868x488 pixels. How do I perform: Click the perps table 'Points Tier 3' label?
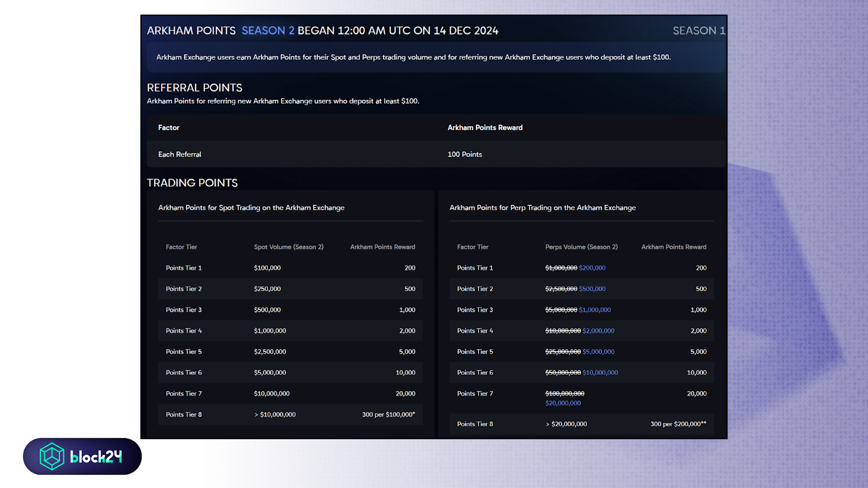[475, 310]
